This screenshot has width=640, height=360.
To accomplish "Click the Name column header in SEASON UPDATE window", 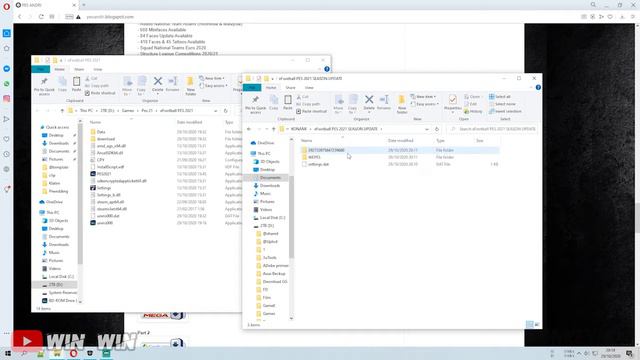I will 307,140.
